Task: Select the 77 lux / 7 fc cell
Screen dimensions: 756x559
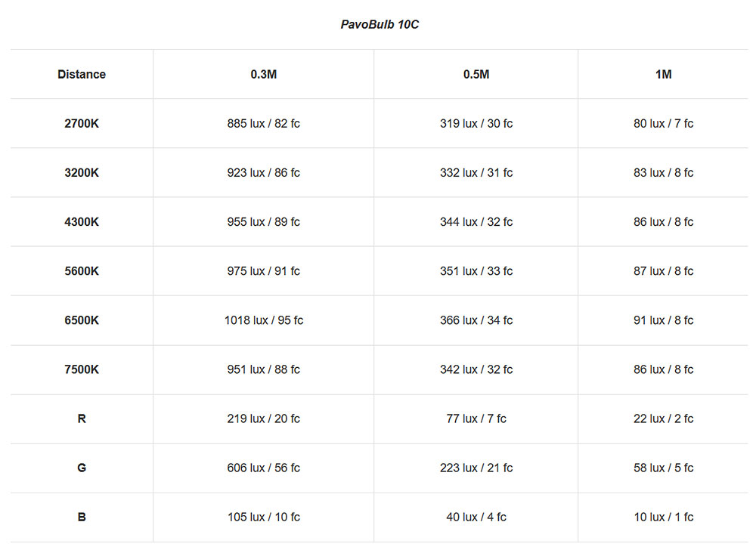Action: (476, 418)
